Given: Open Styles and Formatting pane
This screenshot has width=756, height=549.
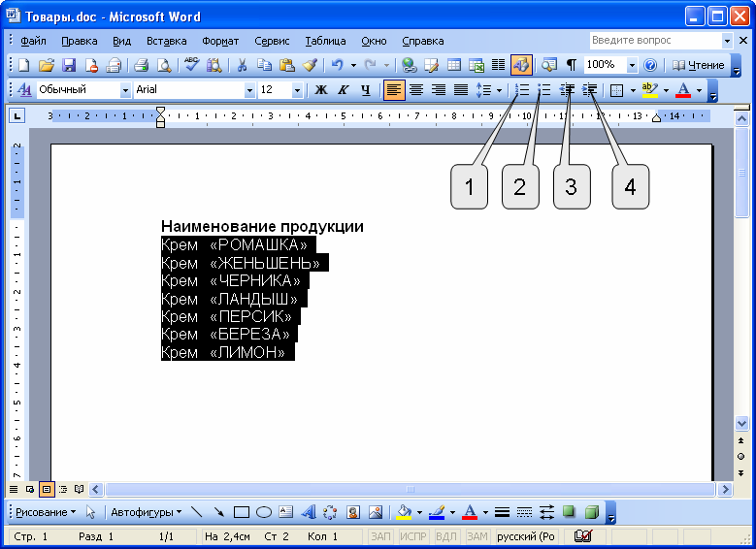Looking at the screenshot, I should [x=24, y=90].
